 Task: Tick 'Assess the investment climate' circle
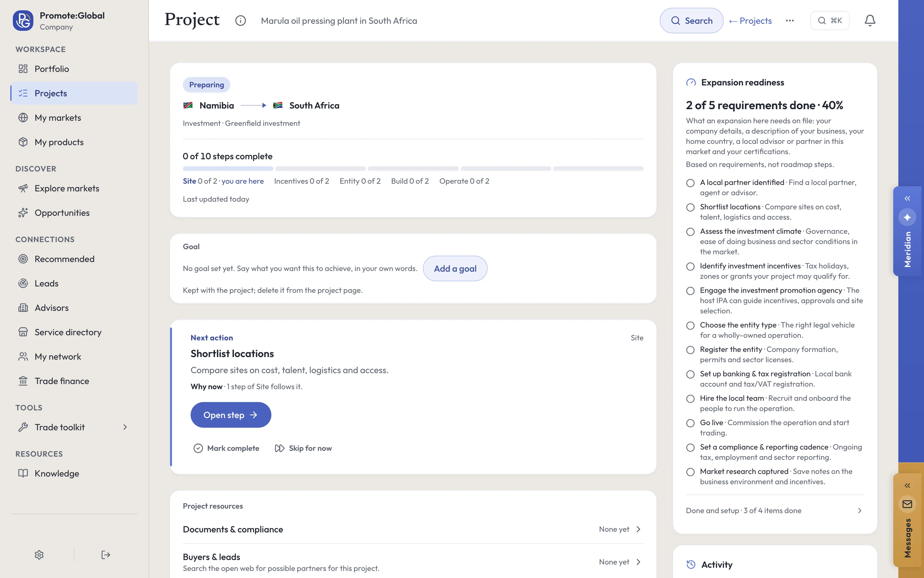[x=690, y=232]
